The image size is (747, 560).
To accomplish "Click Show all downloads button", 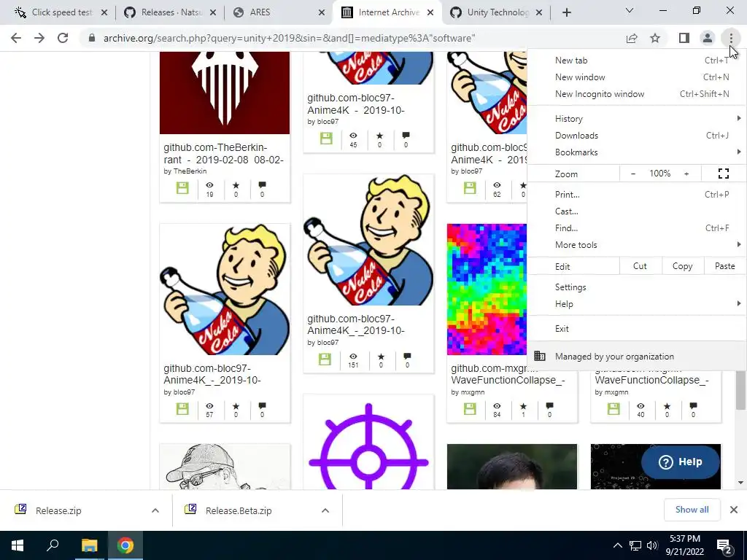I will tap(692, 510).
